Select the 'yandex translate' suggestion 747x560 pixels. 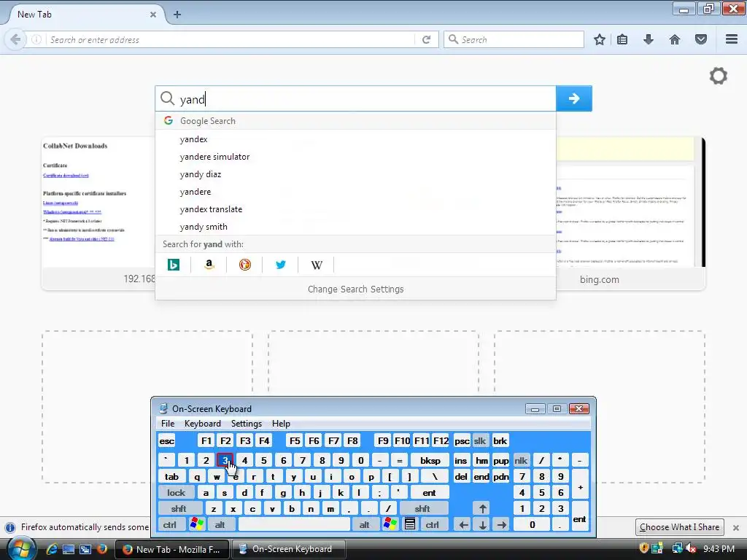355,209
